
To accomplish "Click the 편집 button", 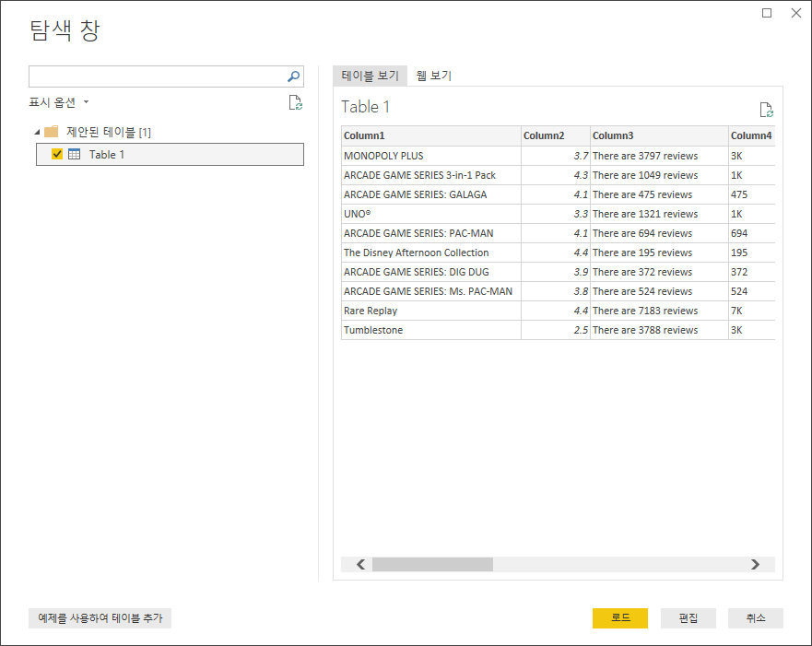I will point(688,618).
